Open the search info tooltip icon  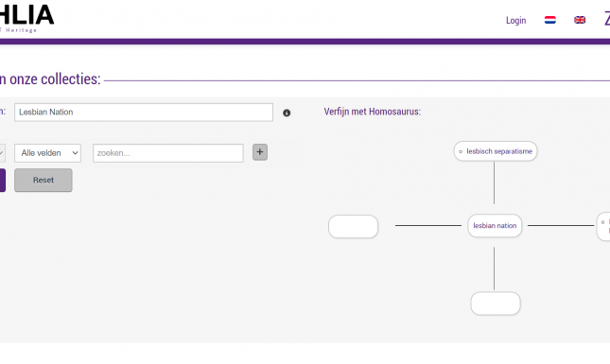287,113
